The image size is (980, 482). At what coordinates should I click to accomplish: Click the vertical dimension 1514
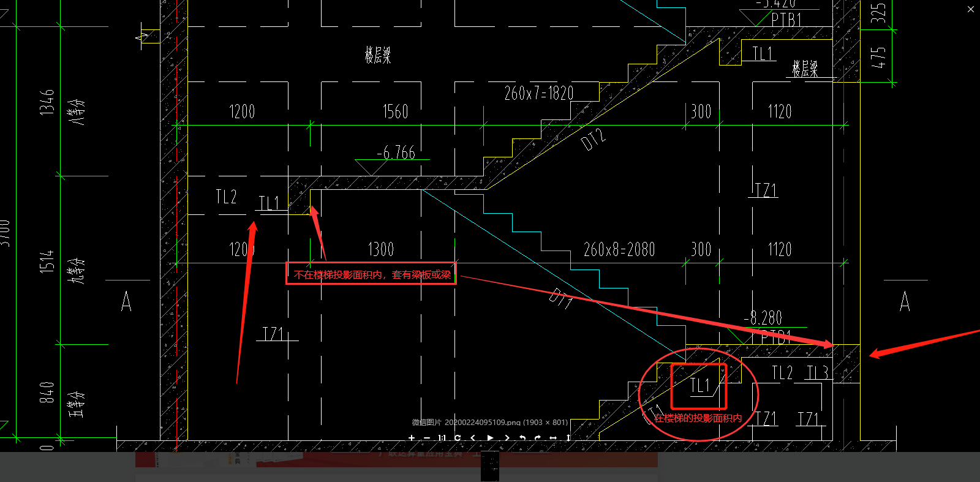(x=47, y=261)
